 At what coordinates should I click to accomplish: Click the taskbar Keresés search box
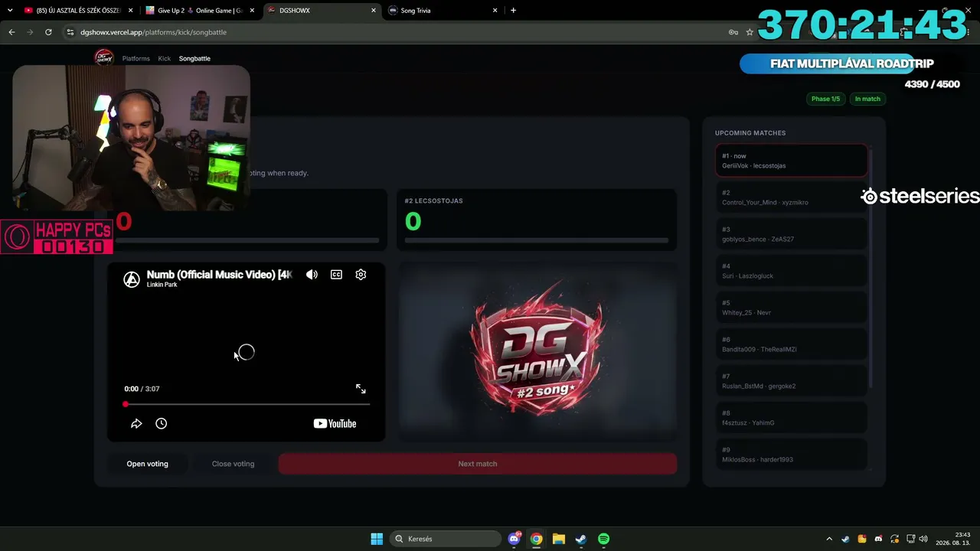pos(444,539)
